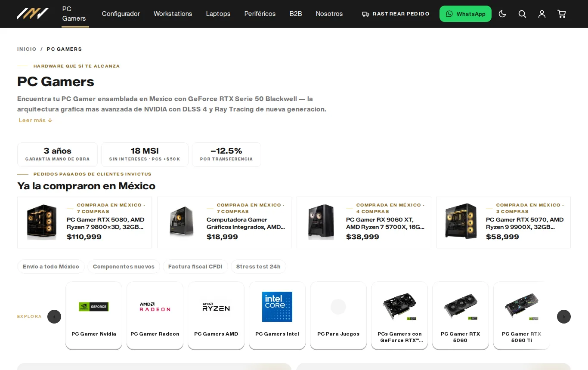Click the $58,999 price

(x=503, y=237)
